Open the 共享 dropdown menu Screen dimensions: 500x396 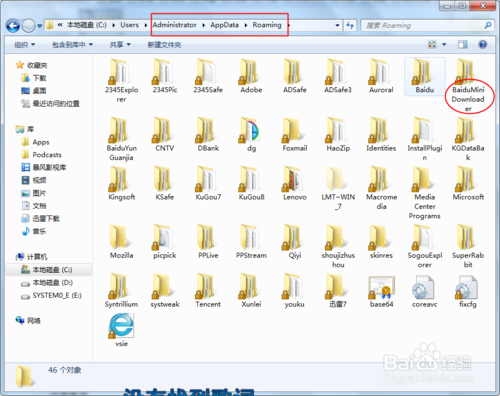[120, 45]
